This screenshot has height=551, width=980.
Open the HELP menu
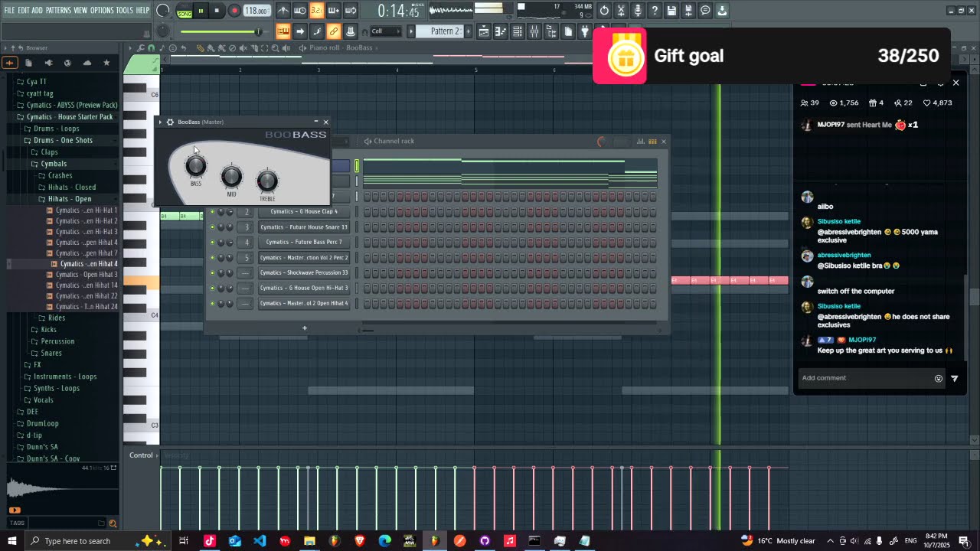pyautogui.click(x=142, y=10)
